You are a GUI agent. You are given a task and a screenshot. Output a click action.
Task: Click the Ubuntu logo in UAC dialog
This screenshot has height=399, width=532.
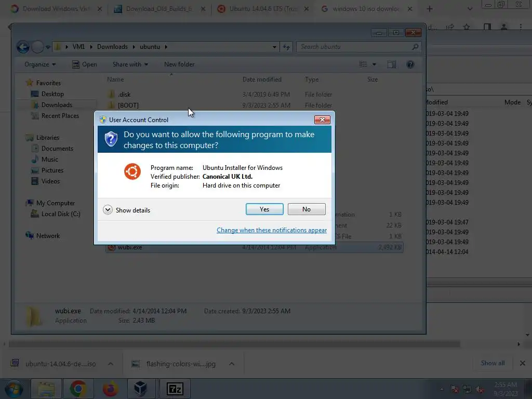click(132, 171)
